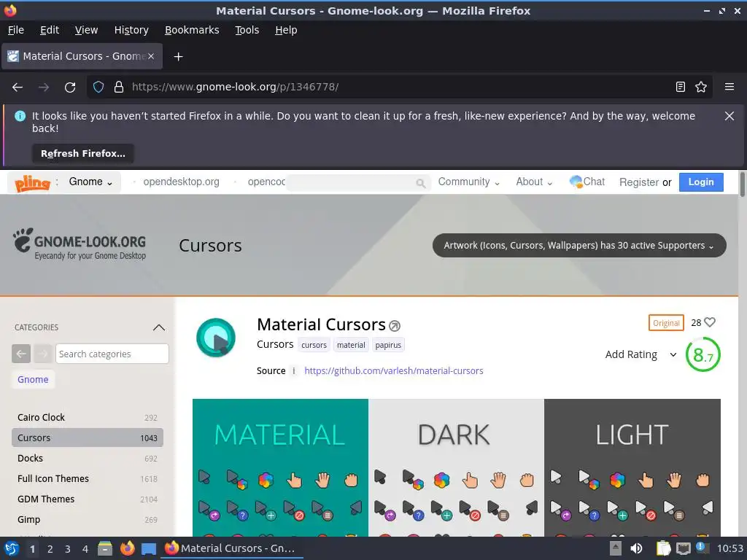747x560 pixels.
Task: Click the cursors tag
Action: click(x=314, y=345)
